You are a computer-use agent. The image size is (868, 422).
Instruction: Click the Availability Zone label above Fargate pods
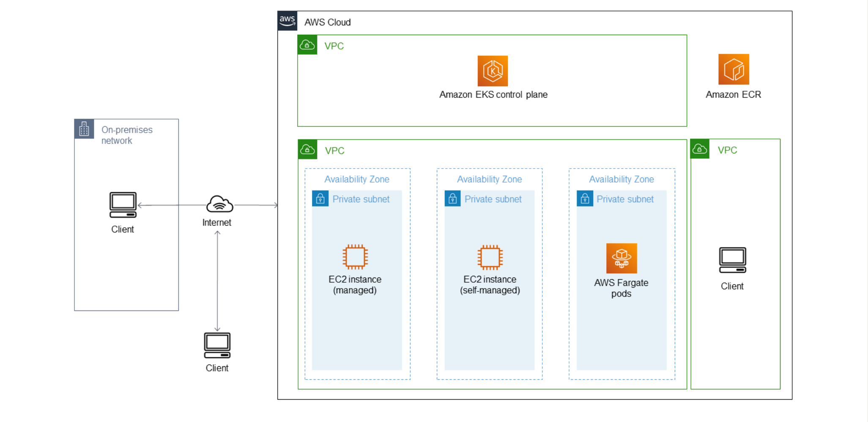(622, 179)
